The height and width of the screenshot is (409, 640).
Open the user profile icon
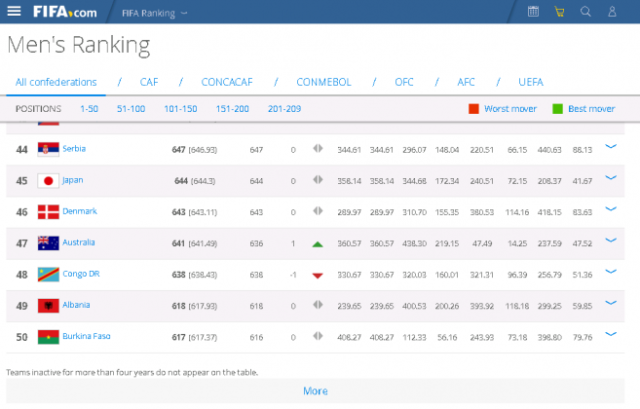[614, 12]
